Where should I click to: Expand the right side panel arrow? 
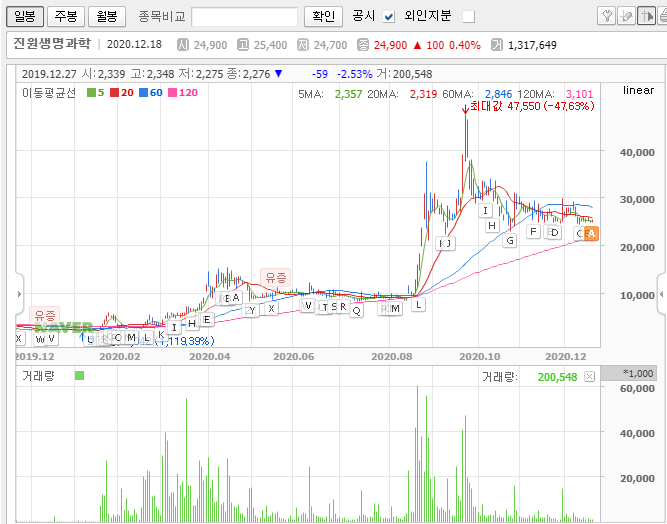(662, 294)
